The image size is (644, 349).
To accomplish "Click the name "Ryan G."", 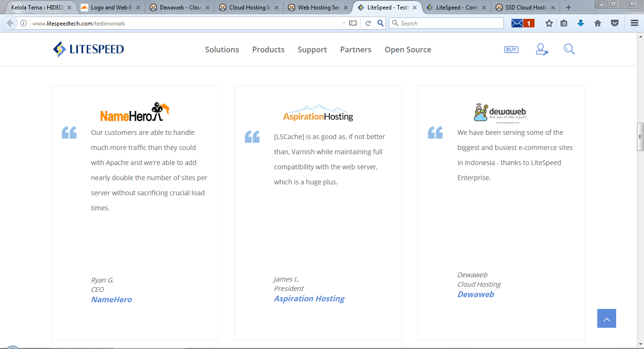I will (x=102, y=280).
